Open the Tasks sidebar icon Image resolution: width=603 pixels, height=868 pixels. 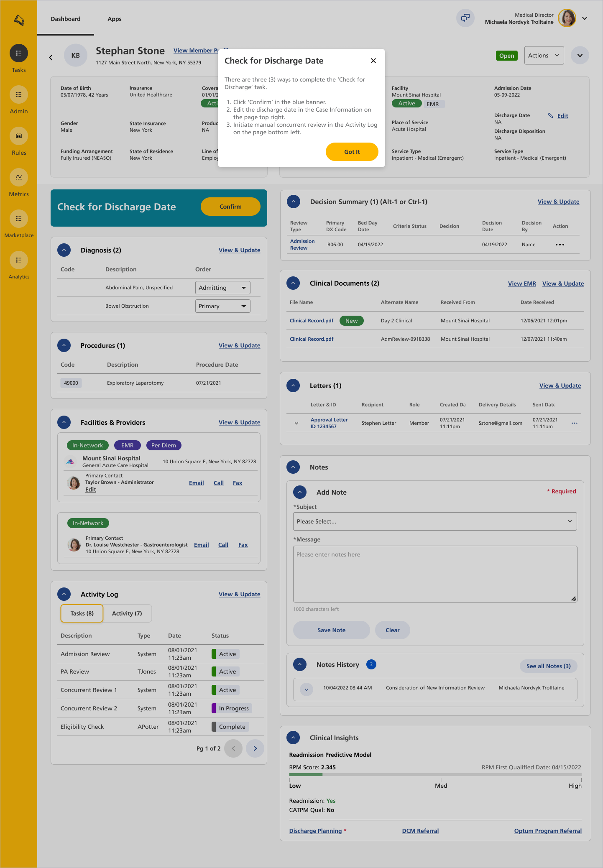coord(19,54)
